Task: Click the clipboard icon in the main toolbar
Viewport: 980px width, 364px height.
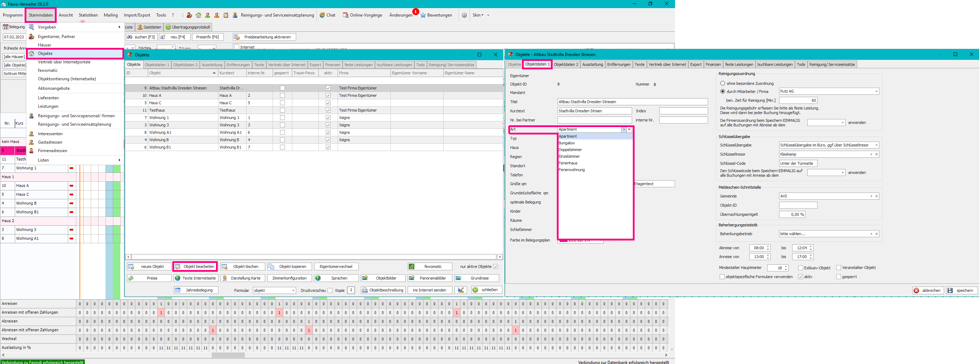Action: pyautogui.click(x=225, y=15)
